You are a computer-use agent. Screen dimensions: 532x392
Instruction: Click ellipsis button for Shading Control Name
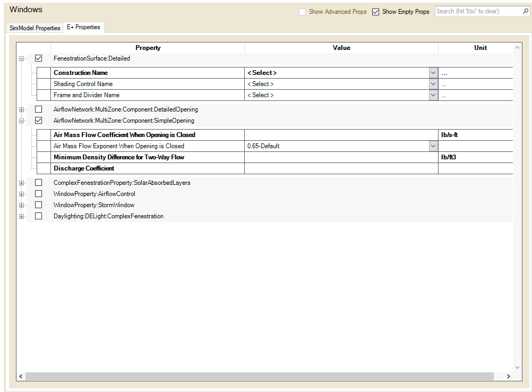pyautogui.click(x=444, y=84)
